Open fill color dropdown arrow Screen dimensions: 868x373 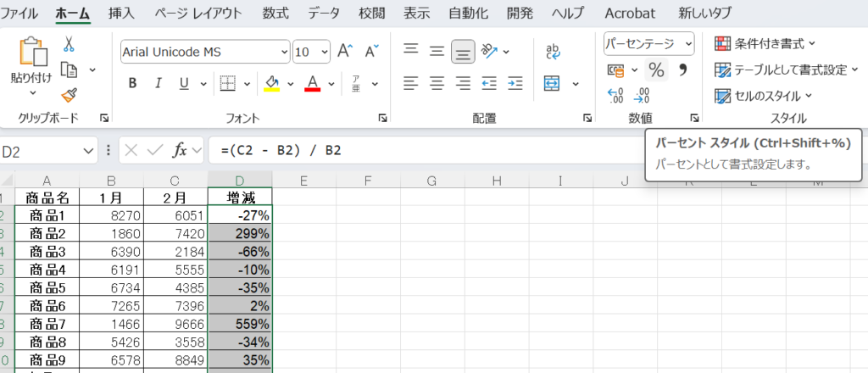(290, 84)
